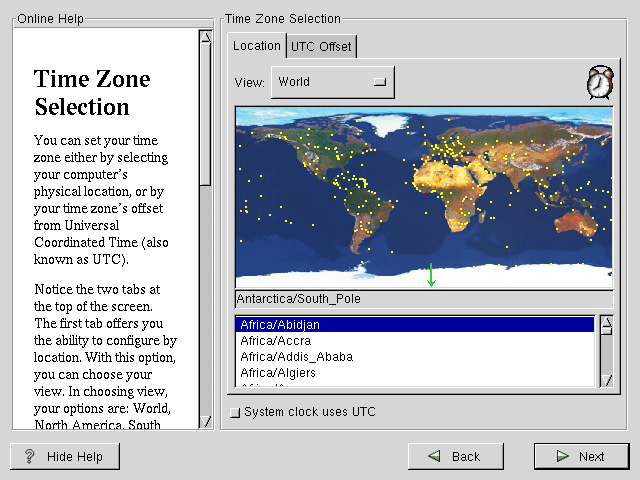
Task: Click the question mark icon on Hide Help
Action: pos(30,456)
